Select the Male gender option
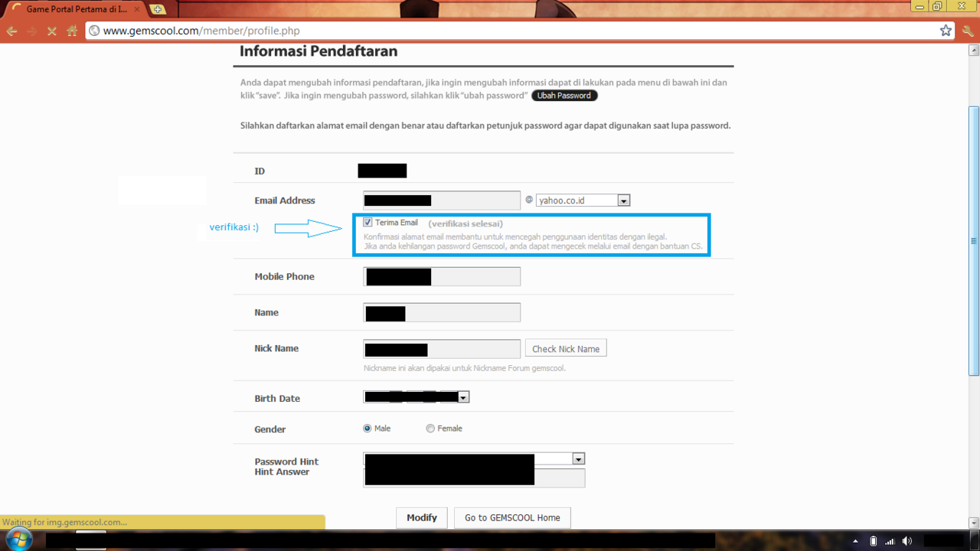The height and width of the screenshot is (551, 980). tap(367, 429)
